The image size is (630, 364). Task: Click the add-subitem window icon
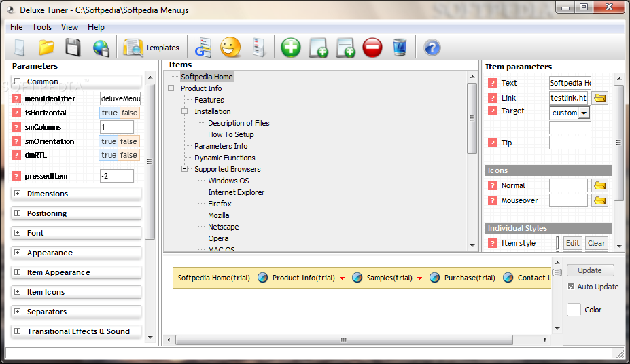click(345, 48)
